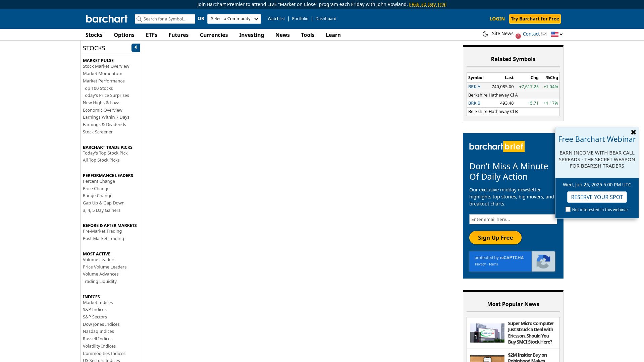Open Site News notifications badge
The width and height of the screenshot is (644, 362).
518,36
